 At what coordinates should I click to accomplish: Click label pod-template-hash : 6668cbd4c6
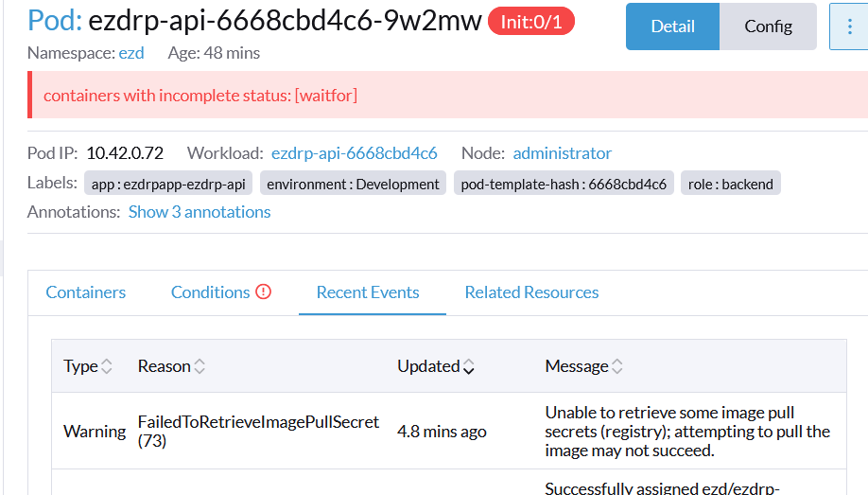coord(564,184)
